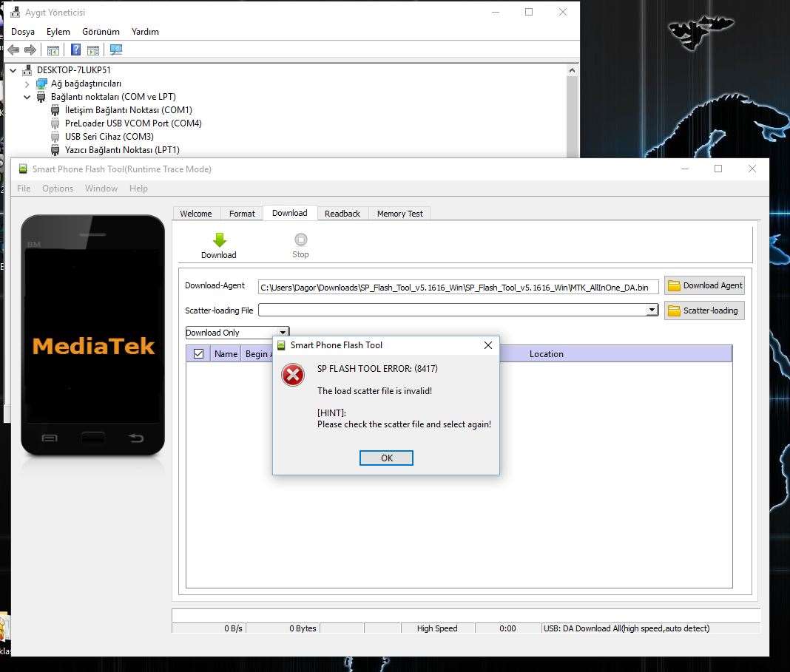
Task: Click OK in the error dialog
Action: coord(386,458)
